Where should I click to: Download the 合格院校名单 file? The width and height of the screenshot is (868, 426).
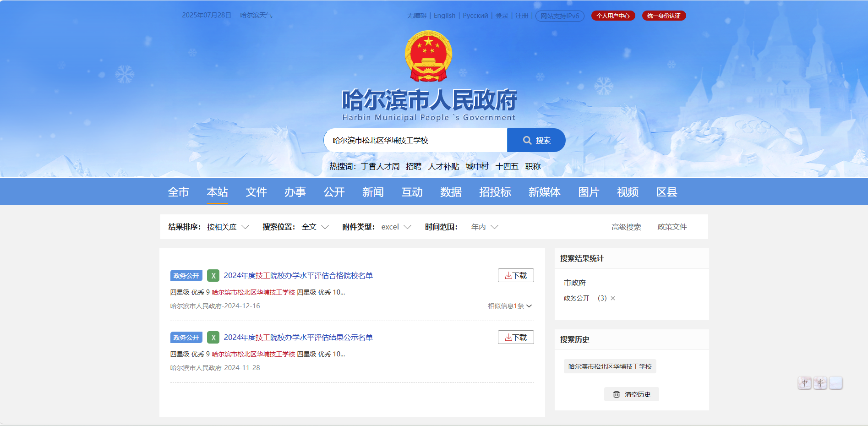click(516, 275)
